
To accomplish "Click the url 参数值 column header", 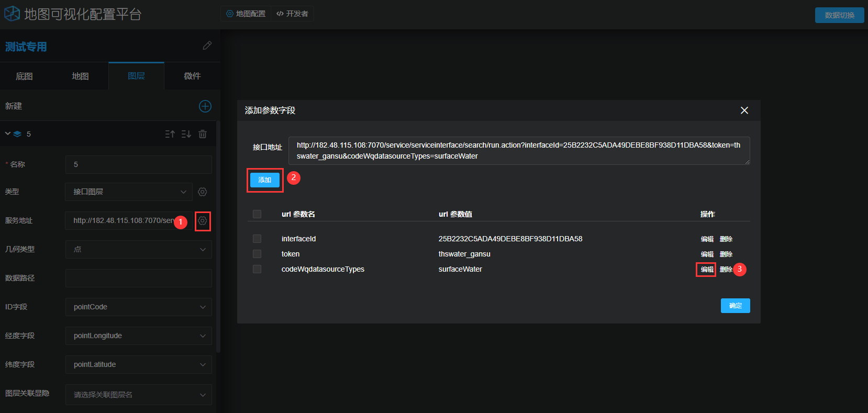I will [x=455, y=214].
